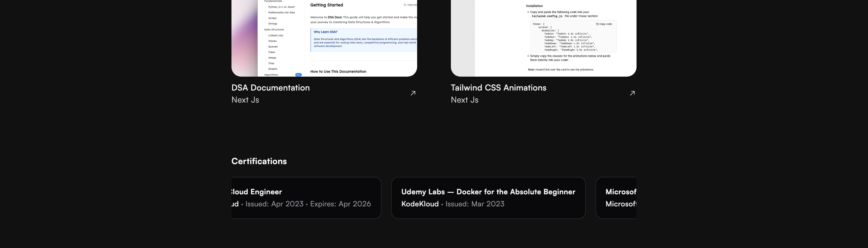This screenshot has width=868, height=248.
Task: Click 'Stacks' in DSA preview sidebar
Action: coord(272,41)
